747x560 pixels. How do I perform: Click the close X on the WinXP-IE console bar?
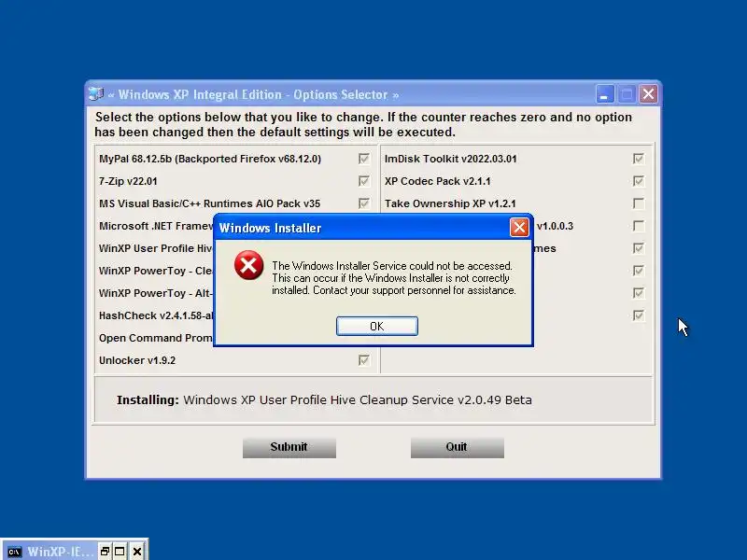[137, 552]
